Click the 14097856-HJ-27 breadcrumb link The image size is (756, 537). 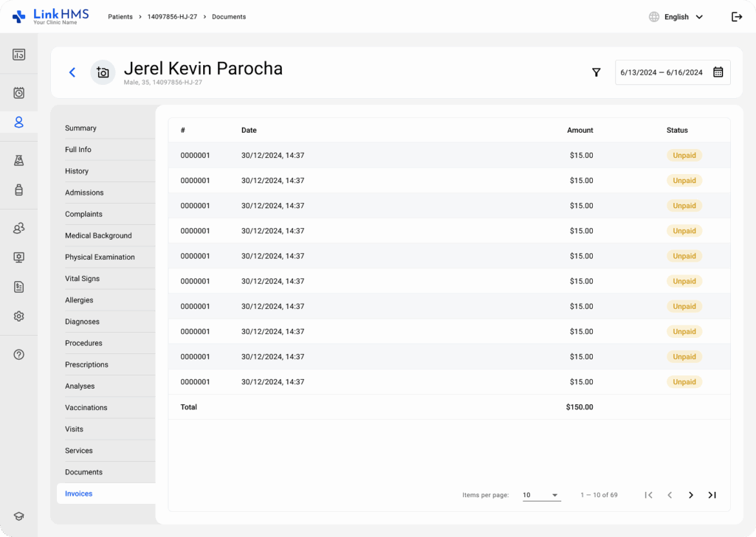(x=172, y=17)
